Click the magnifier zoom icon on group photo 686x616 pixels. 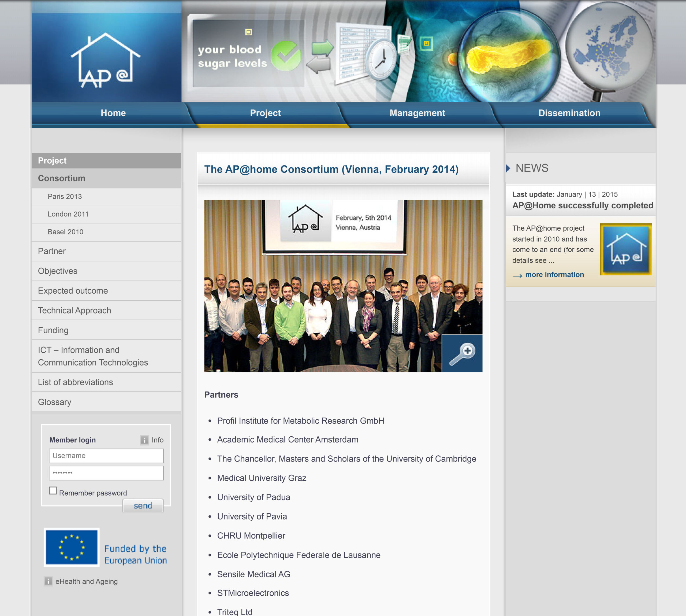coord(462,353)
